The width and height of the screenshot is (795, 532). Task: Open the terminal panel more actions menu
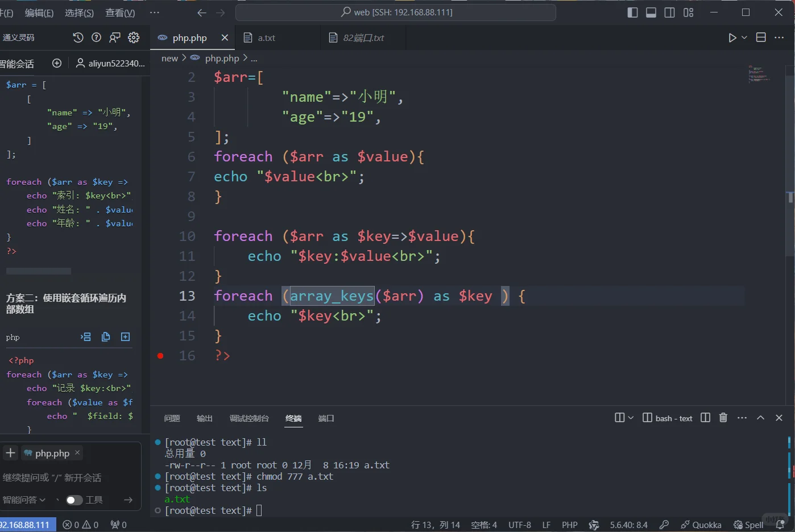(x=742, y=418)
